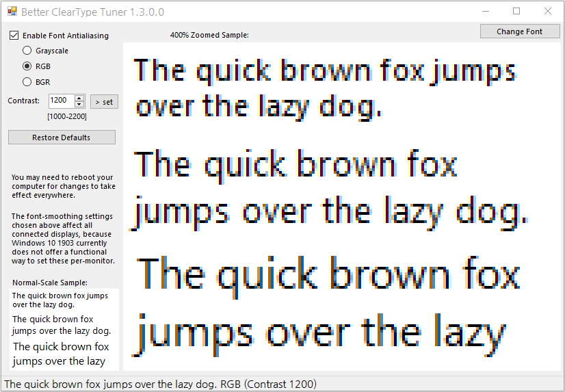Click the reboot notice paragraph text

64,186
